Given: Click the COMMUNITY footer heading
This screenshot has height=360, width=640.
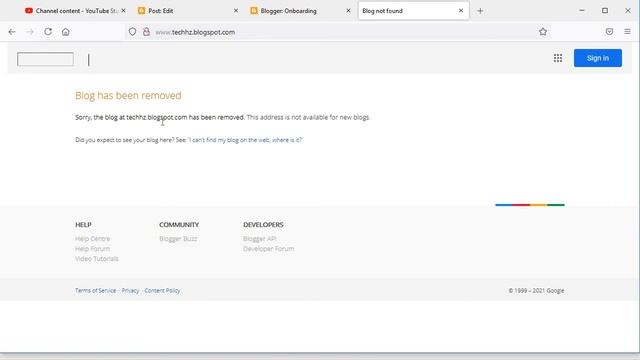Looking at the screenshot, I should pos(179,225).
